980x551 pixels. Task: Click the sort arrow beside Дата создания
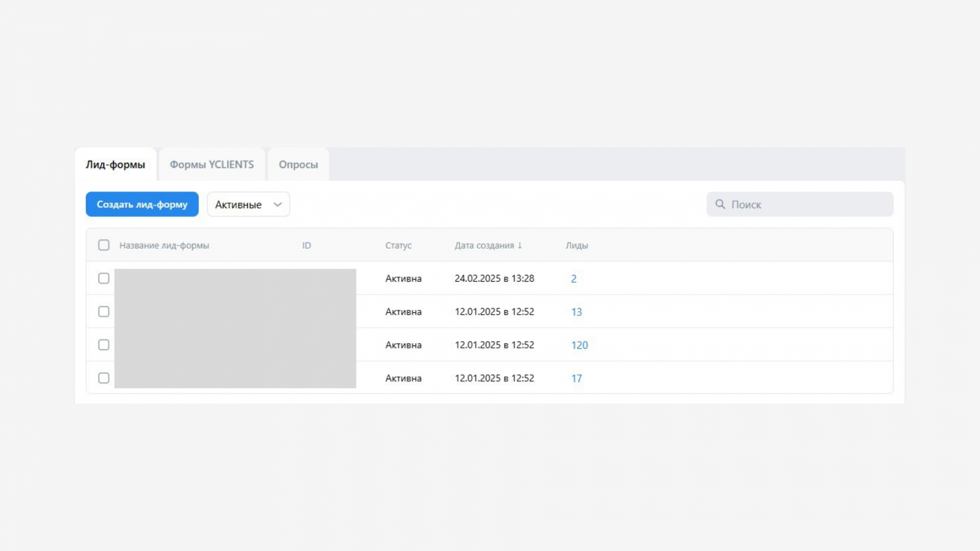[x=520, y=246]
